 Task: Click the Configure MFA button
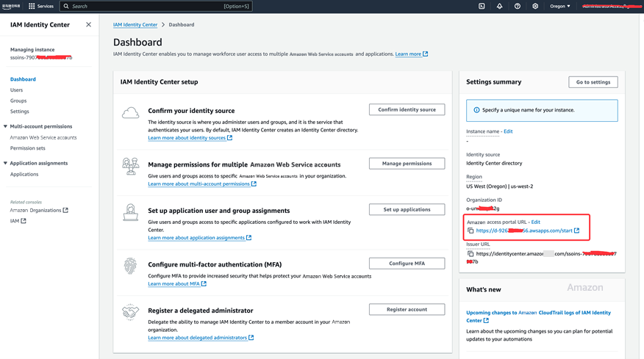point(407,264)
